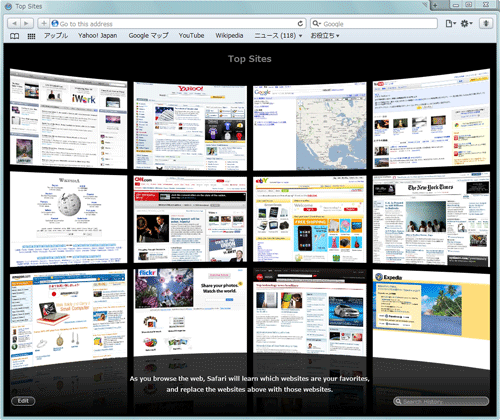Viewport: 500px width, 420px height.
Task: Expand the ニュース (118) bookmark folder
Action: [x=278, y=35]
